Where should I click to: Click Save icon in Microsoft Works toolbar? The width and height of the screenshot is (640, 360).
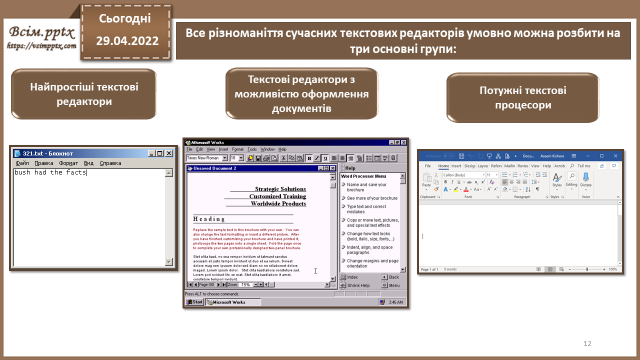click(x=258, y=158)
